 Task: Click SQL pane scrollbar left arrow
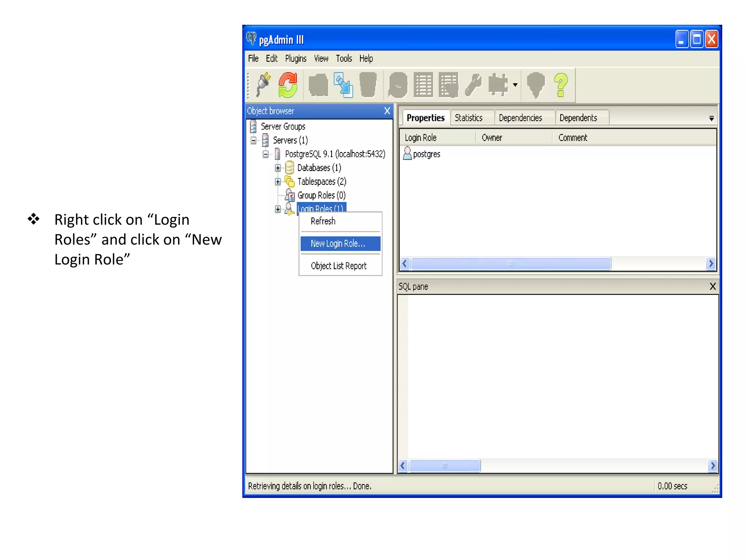click(403, 466)
